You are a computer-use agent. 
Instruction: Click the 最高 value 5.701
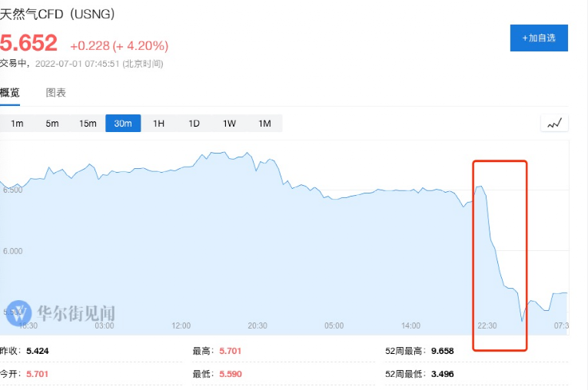coord(231,351)
